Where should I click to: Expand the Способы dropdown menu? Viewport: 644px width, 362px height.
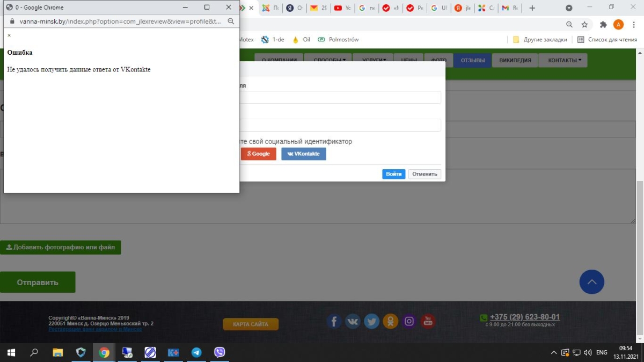(x=329, y=60)
